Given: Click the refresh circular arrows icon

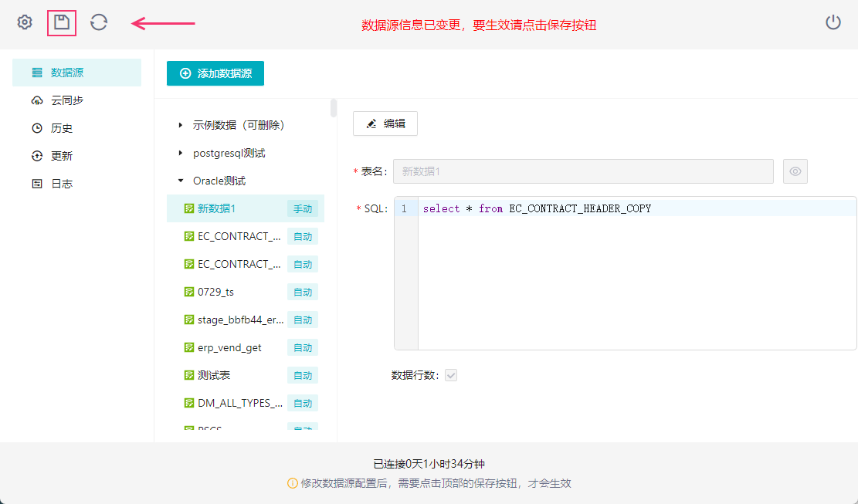Looking at the screenshot, I should point(99,22).
